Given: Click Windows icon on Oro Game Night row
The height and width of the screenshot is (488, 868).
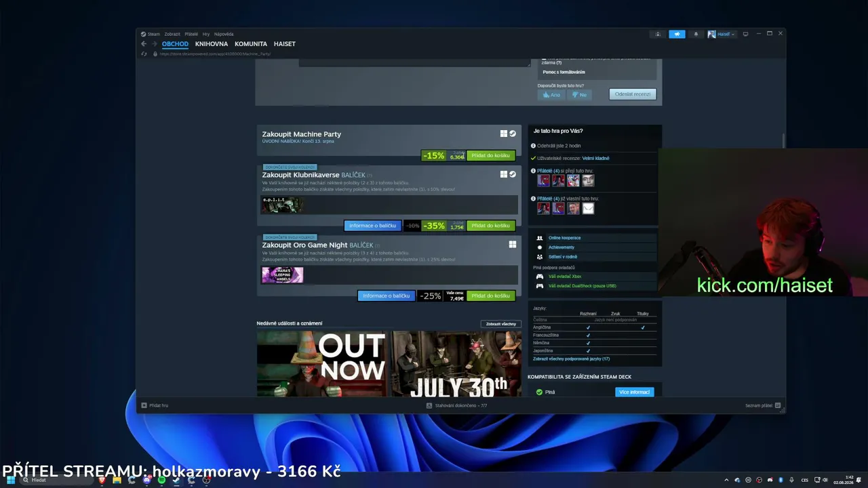Looking at the screenshot, I should (x=513, y=245).
